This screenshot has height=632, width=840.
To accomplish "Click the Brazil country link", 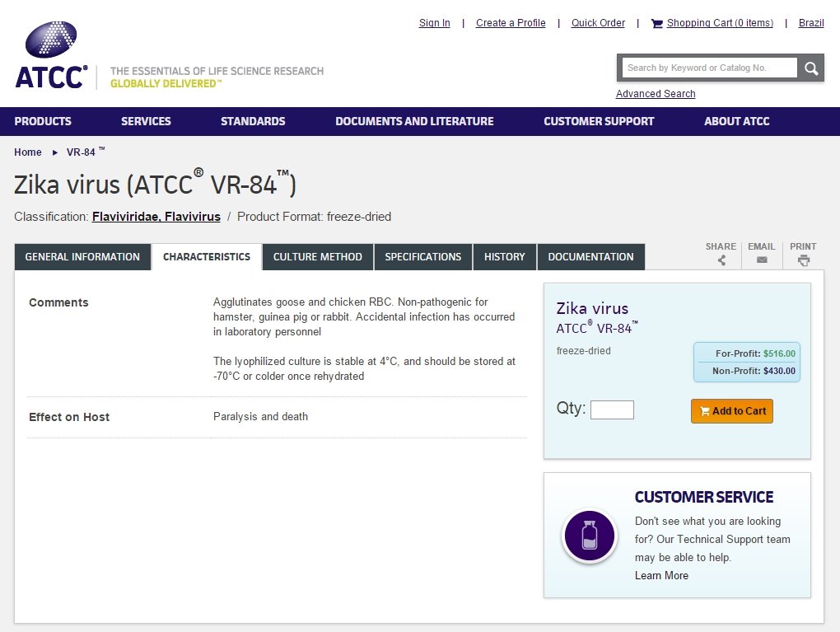I will (x=811, y=23).
